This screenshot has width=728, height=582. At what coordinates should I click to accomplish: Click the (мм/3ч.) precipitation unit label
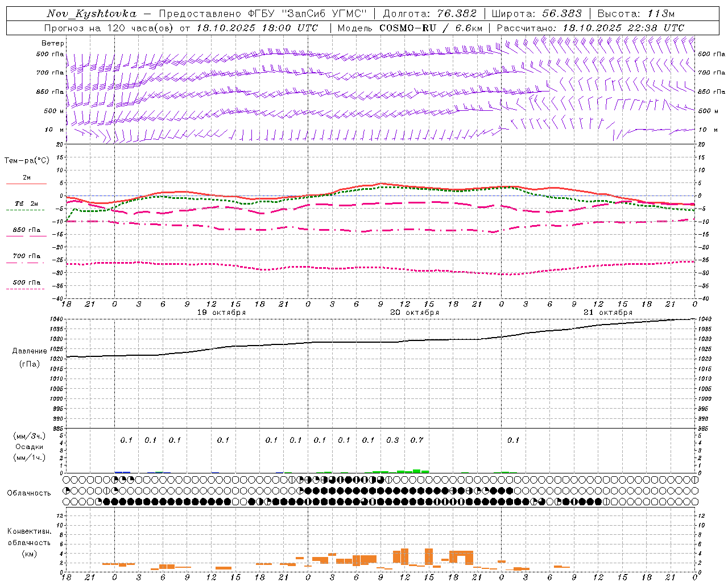click(x=30, y=436)
